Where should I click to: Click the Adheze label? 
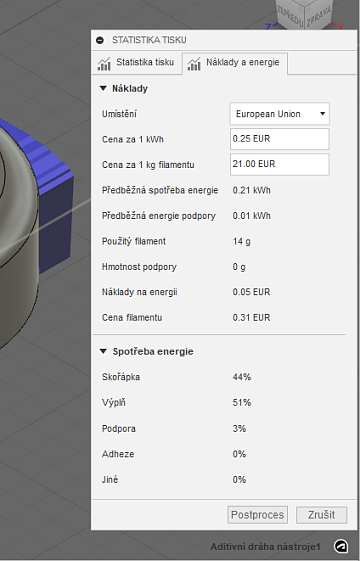[118, 454]
